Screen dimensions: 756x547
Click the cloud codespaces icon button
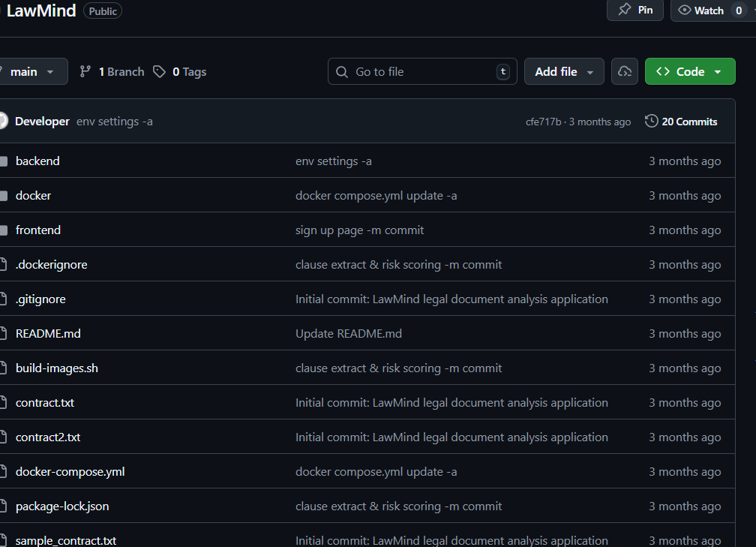pos(625,71)
